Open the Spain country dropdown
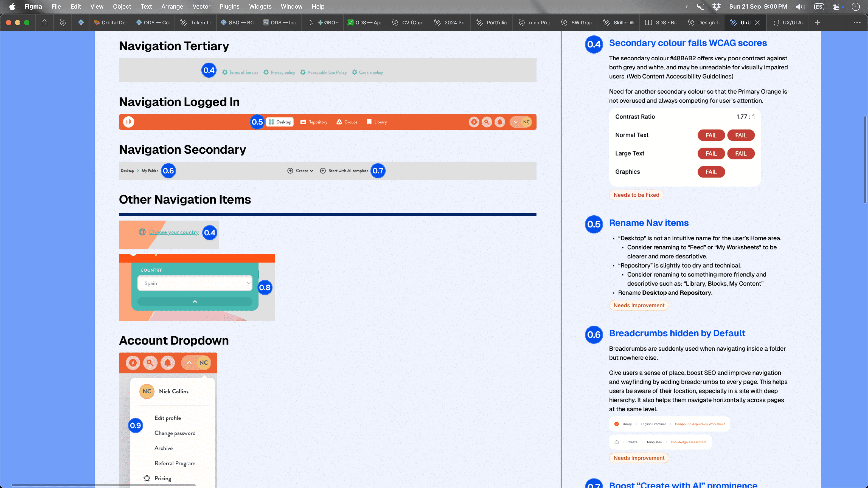 [x=195, y=283]
